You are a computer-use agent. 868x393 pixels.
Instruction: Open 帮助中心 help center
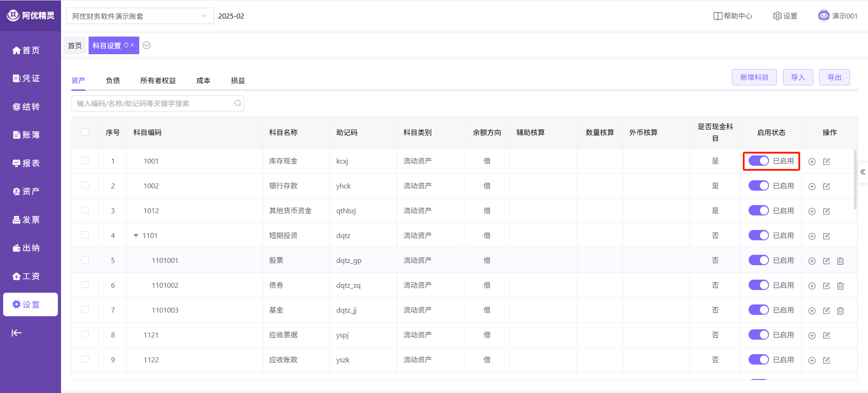coord(733,16)
